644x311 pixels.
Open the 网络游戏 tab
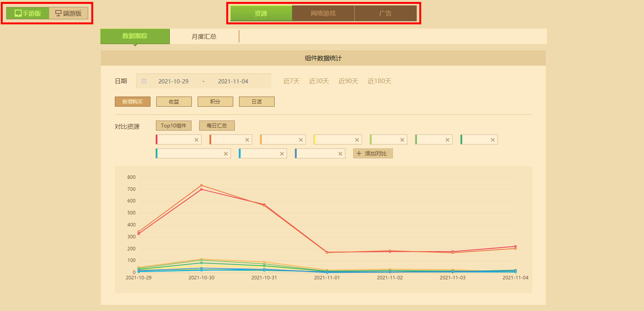323,13
